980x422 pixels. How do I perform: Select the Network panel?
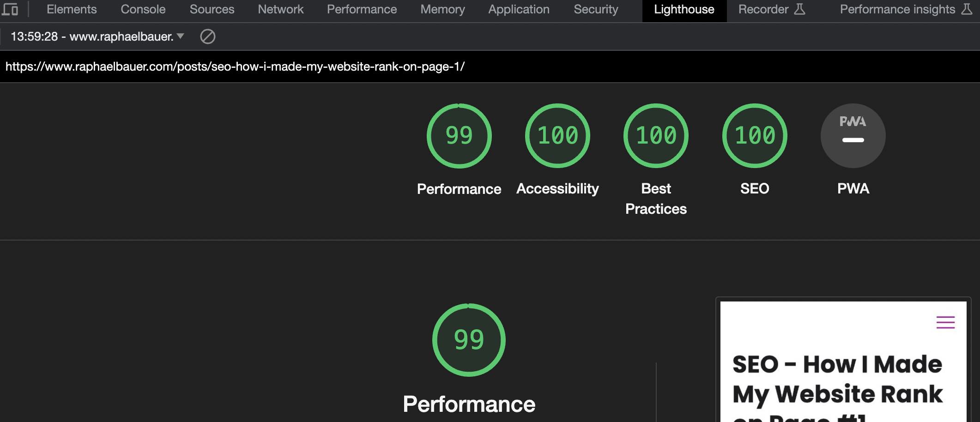click(x=281, y=9)
